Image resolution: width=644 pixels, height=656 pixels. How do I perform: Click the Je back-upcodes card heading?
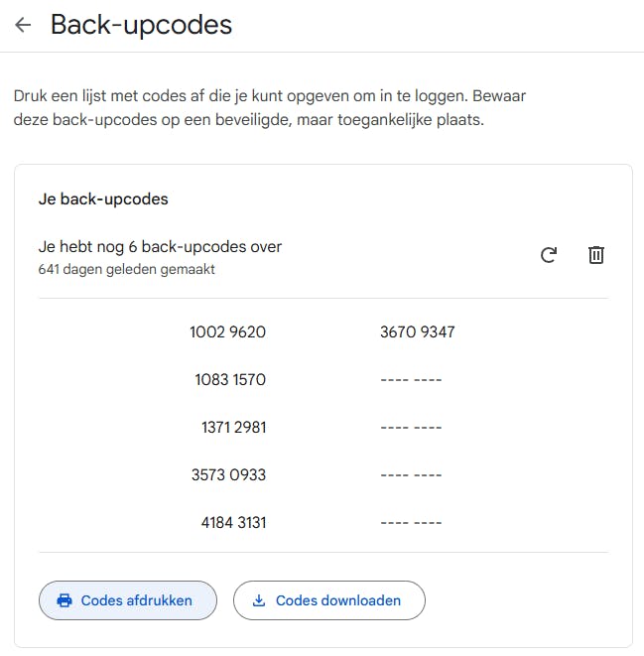103,198
